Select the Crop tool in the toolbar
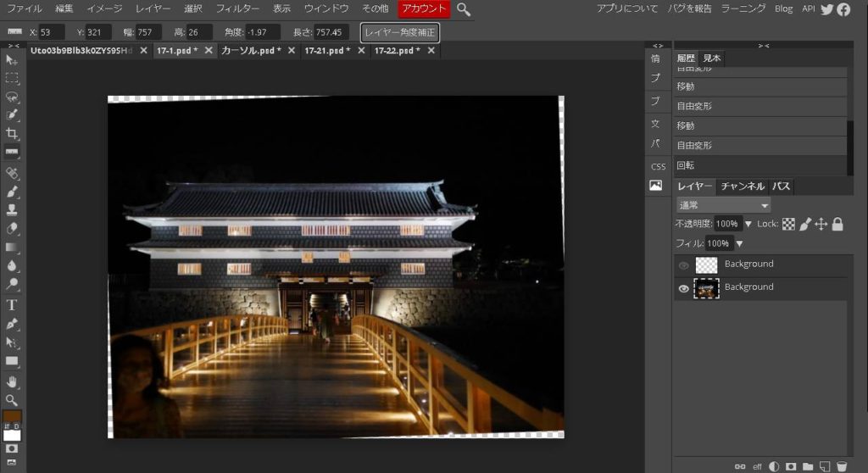Screen dimensions: 868x473 point(12,134)
